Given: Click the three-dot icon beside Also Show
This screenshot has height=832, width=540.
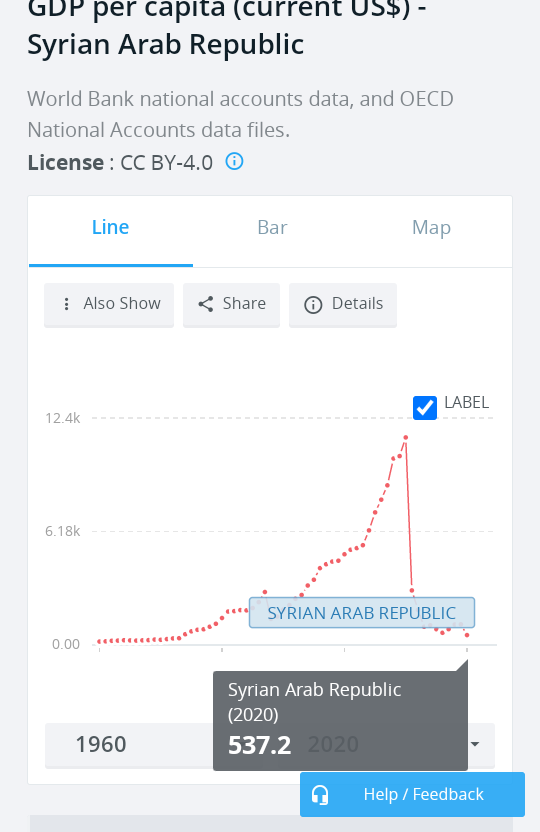Looking at the screenshot, I should click(x=66, y=304).
